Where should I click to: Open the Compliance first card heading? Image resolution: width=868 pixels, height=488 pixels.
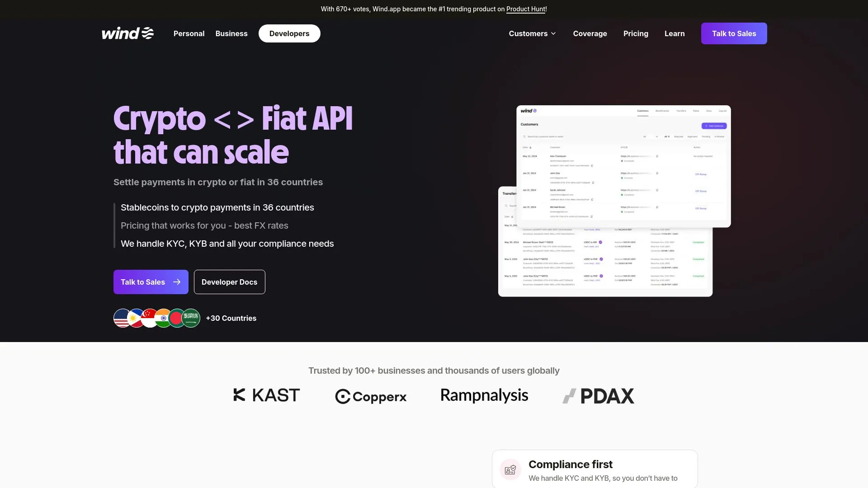571,465
